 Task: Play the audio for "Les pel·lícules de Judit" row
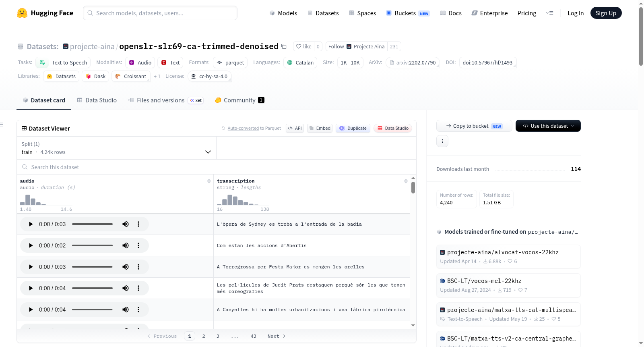click(x=31, y=288)
